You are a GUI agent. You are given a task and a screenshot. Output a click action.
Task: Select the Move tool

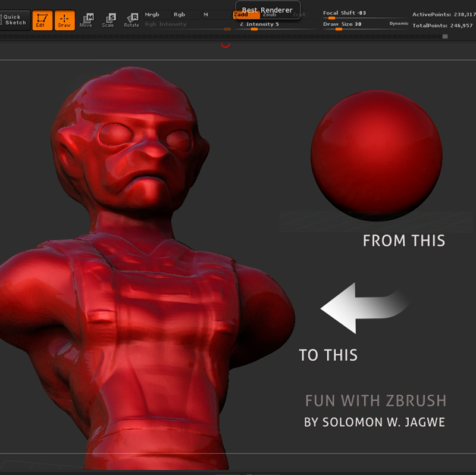(86, 20)
